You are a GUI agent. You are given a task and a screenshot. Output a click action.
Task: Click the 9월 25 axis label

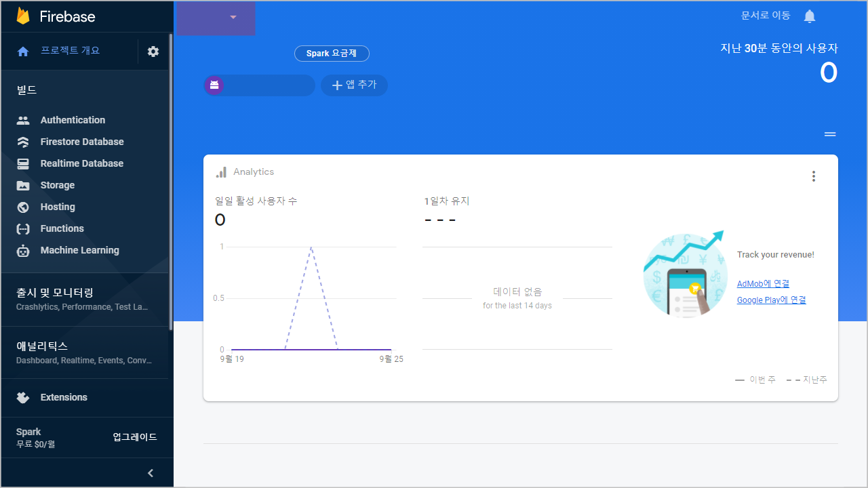[x=391, y=359]
